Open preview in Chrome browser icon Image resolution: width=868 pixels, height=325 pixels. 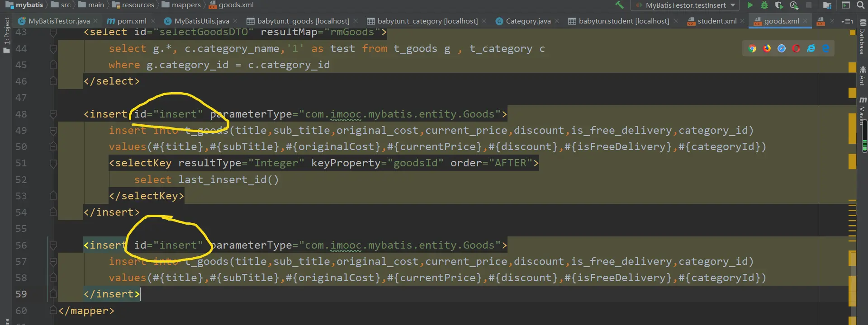752,48
